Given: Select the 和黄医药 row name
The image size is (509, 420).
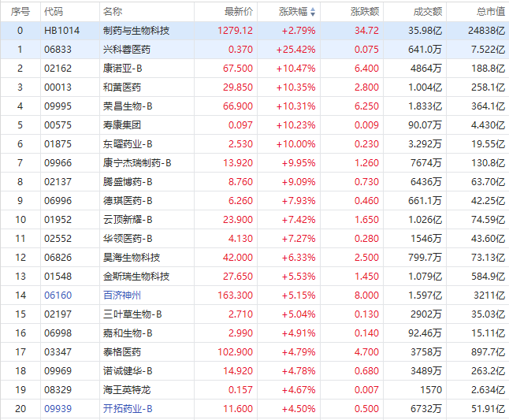Looking at the screenshot, I should pos(121,87).
